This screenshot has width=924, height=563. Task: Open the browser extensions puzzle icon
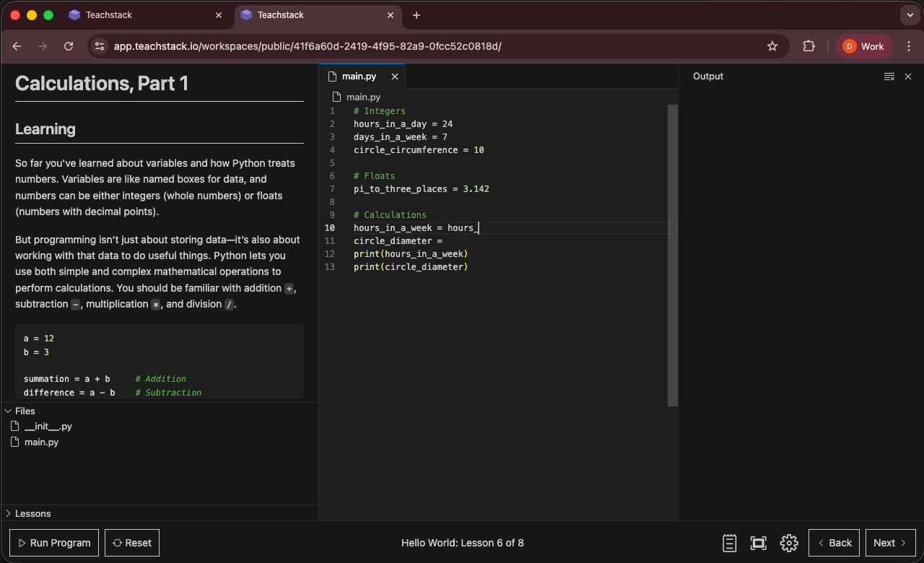[x=808, y=46]
